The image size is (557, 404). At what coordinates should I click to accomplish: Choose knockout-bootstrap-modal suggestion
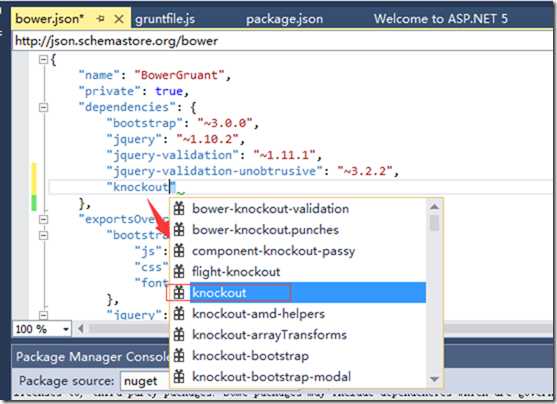[x=271, y=377]
